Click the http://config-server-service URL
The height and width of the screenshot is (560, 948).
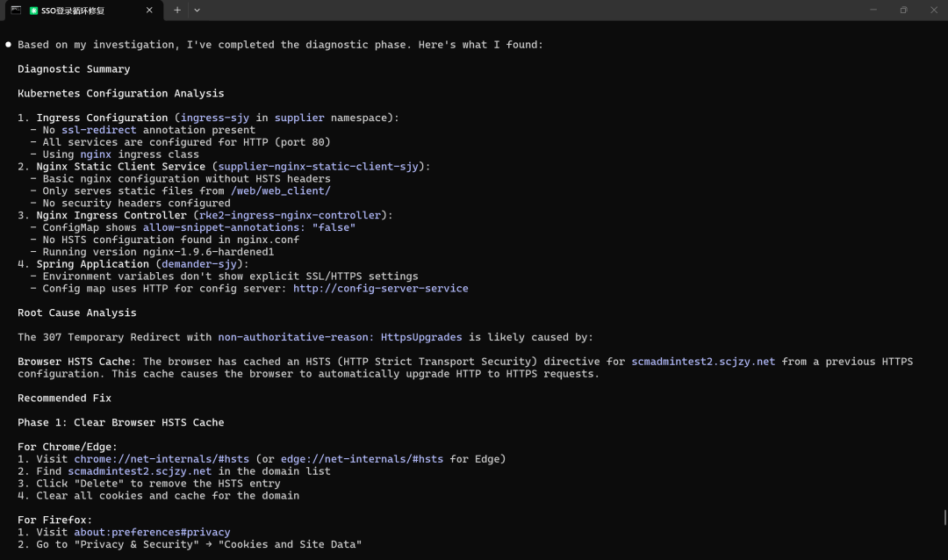(x=380, y=288)
